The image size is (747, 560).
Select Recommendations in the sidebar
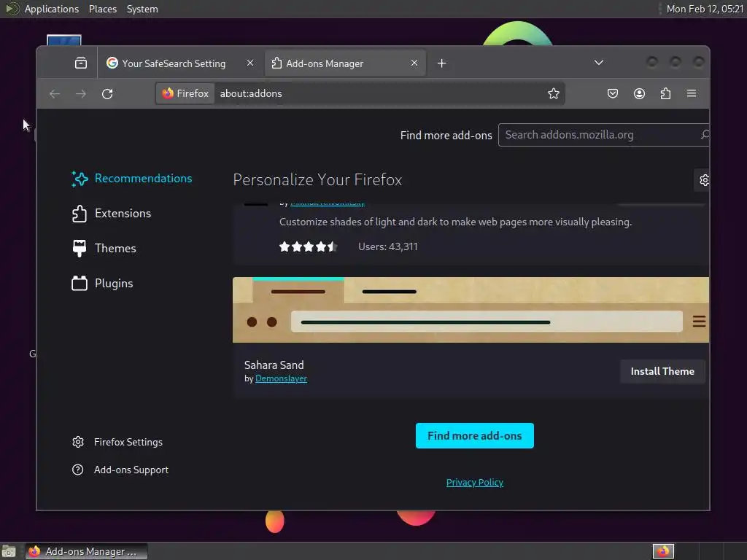(132, 179)
